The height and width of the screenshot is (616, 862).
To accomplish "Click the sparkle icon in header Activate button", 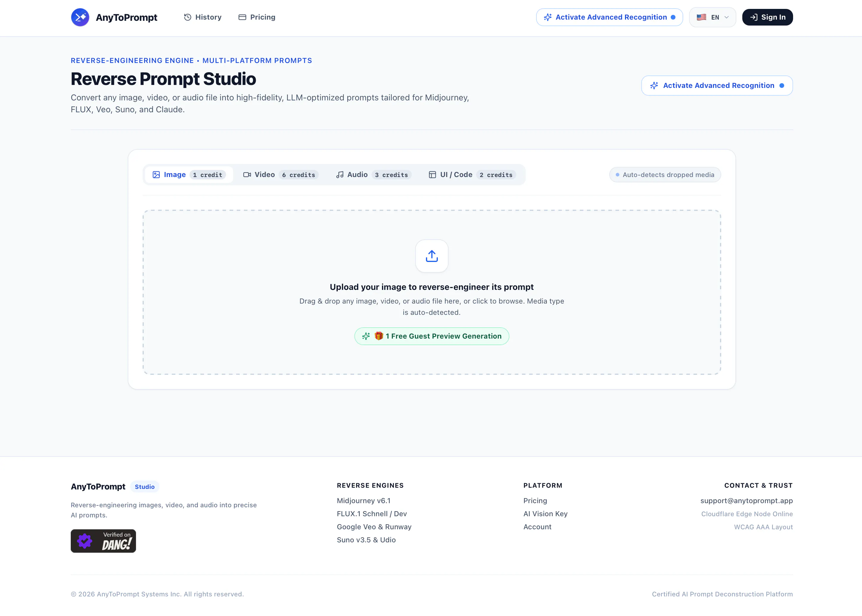I will click(548, 17).
